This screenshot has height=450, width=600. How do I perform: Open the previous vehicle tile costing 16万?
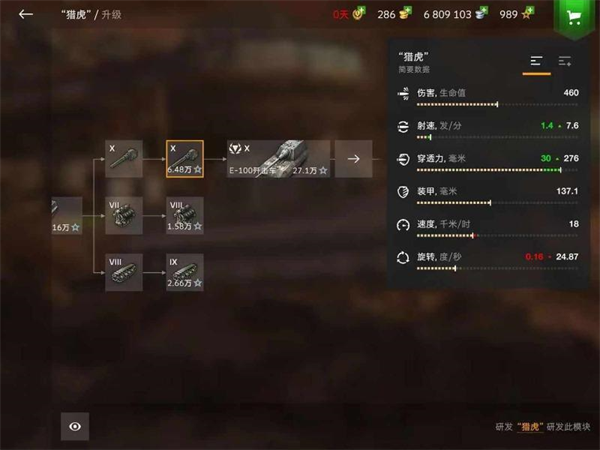coord(67,216)
